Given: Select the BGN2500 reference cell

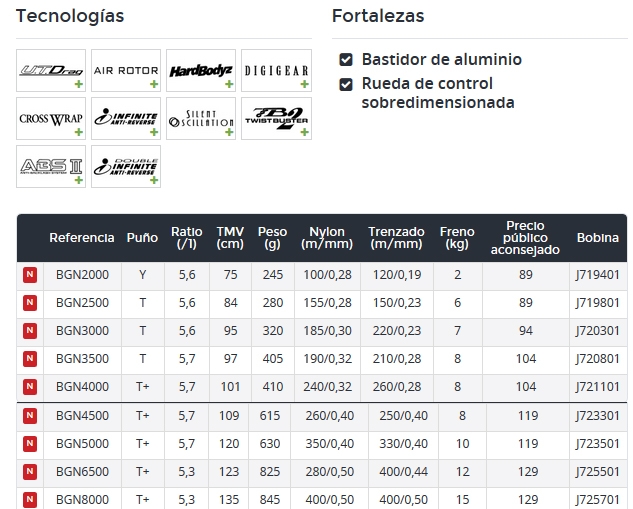Looking at the screenshot, I should tap(82, 303).
